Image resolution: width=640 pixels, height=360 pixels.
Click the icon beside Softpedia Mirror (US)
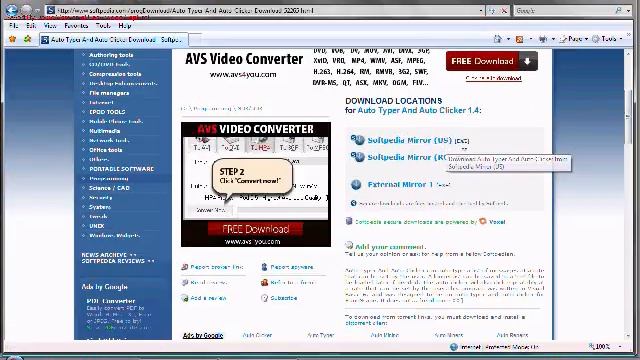pos(358,140)
